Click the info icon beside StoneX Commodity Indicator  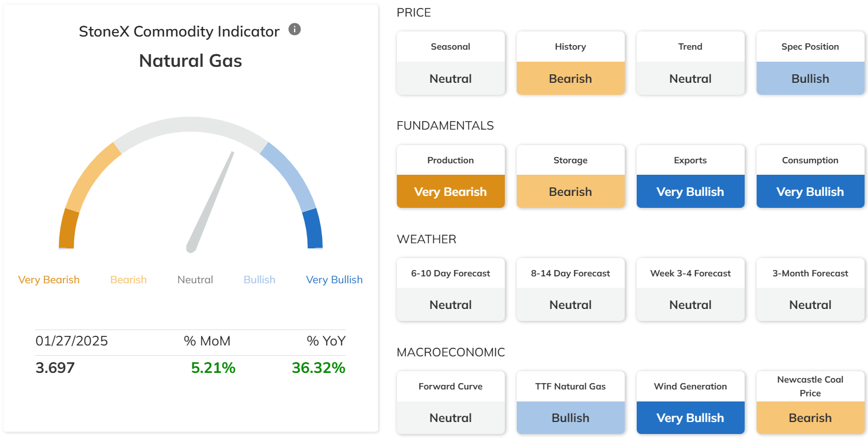pos(295,29)
